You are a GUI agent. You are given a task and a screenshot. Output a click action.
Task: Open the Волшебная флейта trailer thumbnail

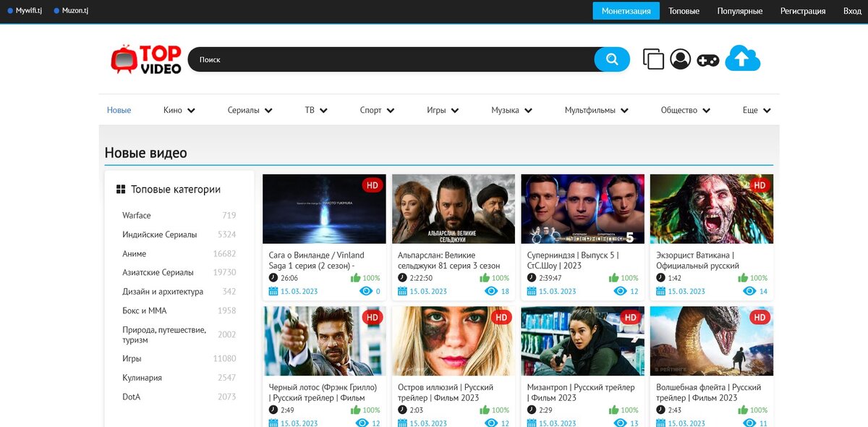(712, 341)
